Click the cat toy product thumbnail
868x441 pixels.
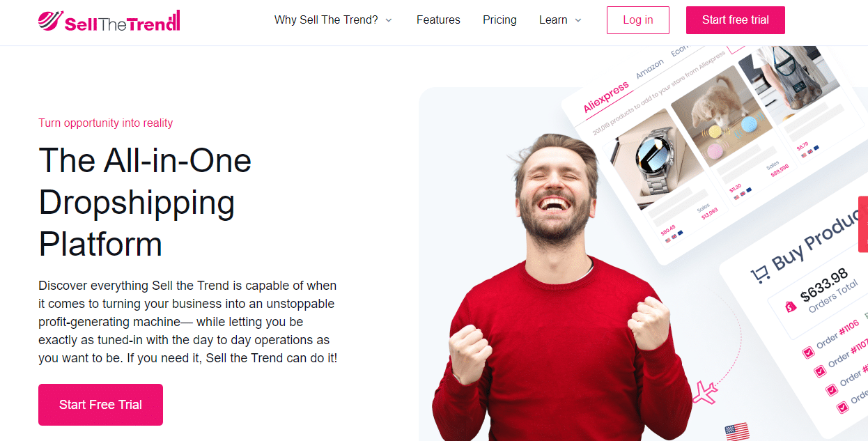717,118
